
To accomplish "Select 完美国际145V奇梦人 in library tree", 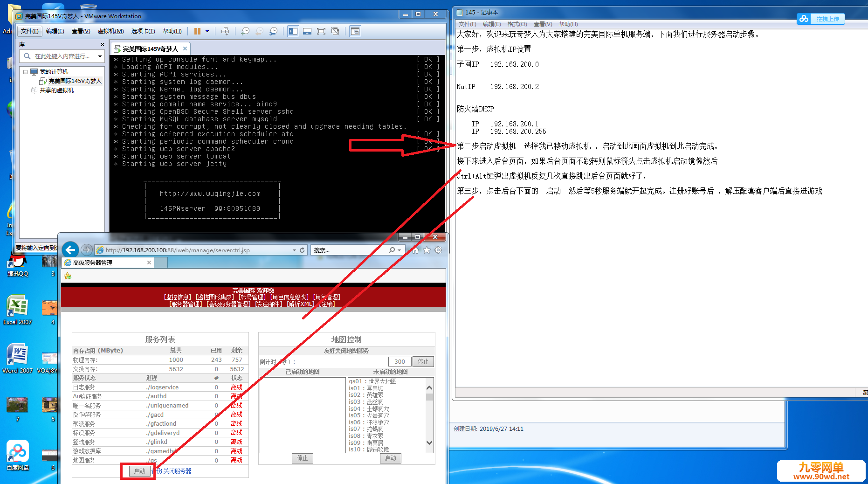I will point(75,81).
